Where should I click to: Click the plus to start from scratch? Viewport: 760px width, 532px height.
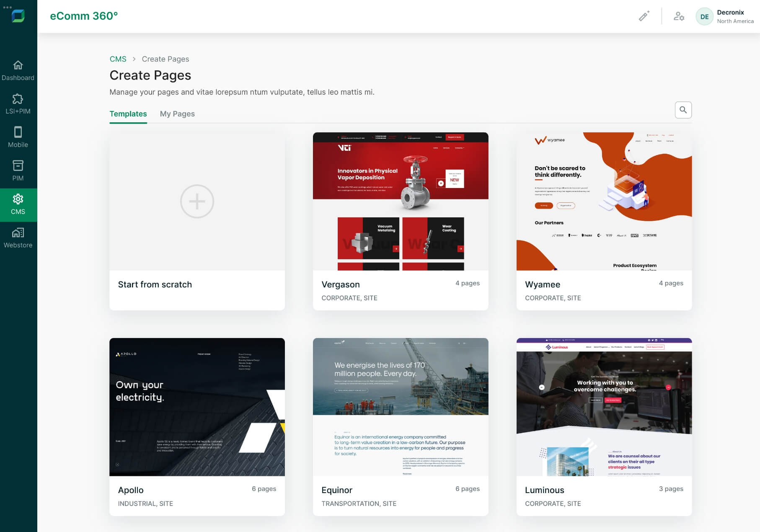[x=197, y=201]
